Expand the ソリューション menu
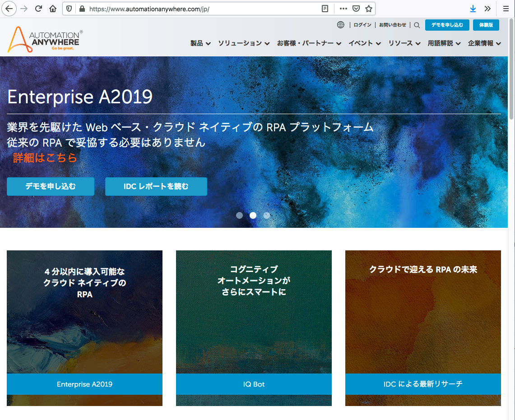Screen dimensions: 515x420 point(244,43)
